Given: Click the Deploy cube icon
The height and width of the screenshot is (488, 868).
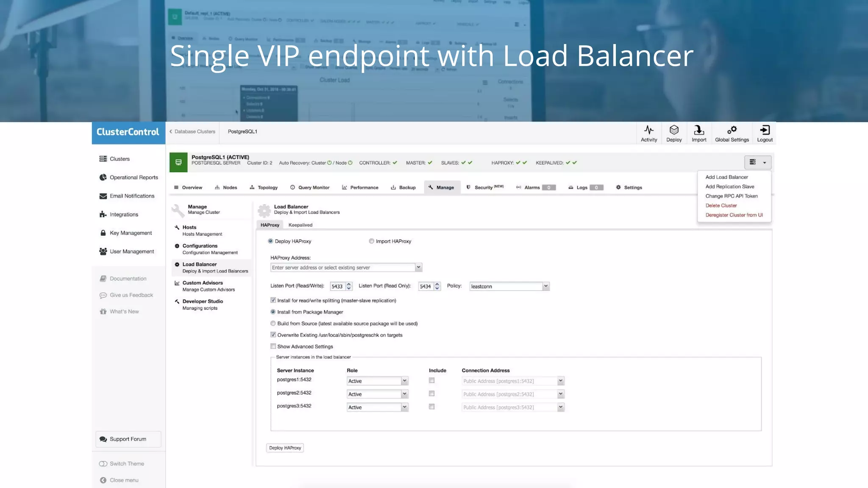Looking at the screenshot, I should pos(674,130).
